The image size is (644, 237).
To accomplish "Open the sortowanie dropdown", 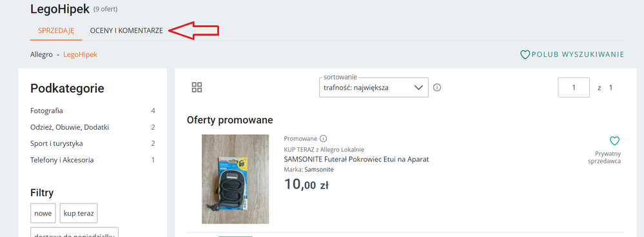I will [x=374, y=87].
